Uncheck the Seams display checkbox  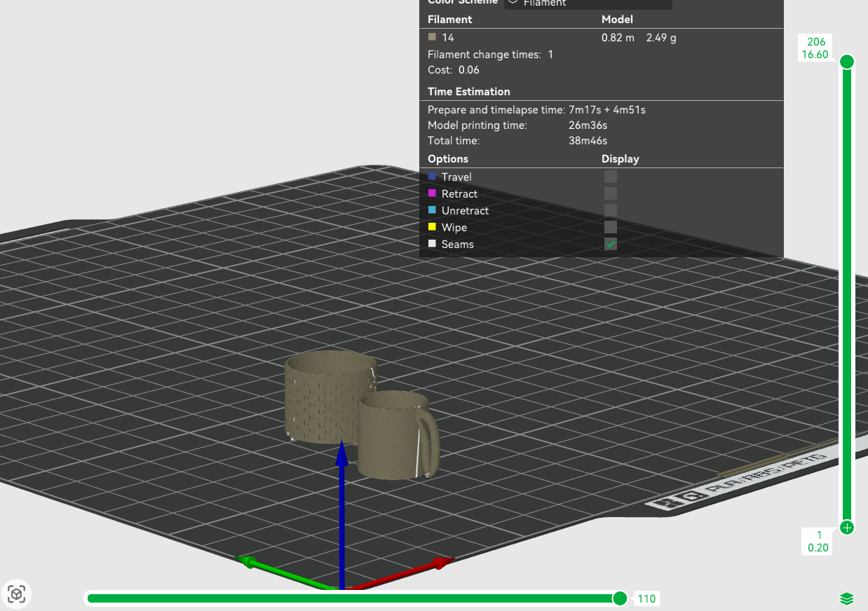pos(611,244)
